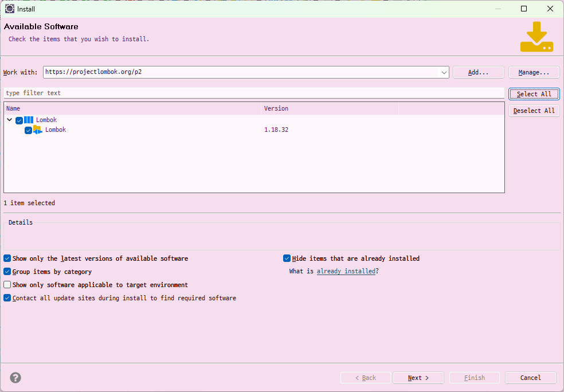Select the Lombok category label
Screen dimensions: 564x392
pos(46,120)
